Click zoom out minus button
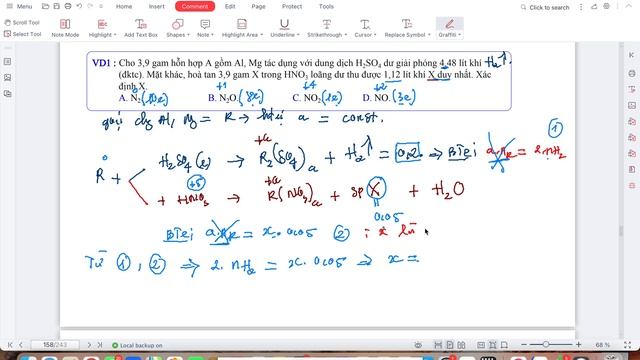640x360 pixels. (524, 345)
